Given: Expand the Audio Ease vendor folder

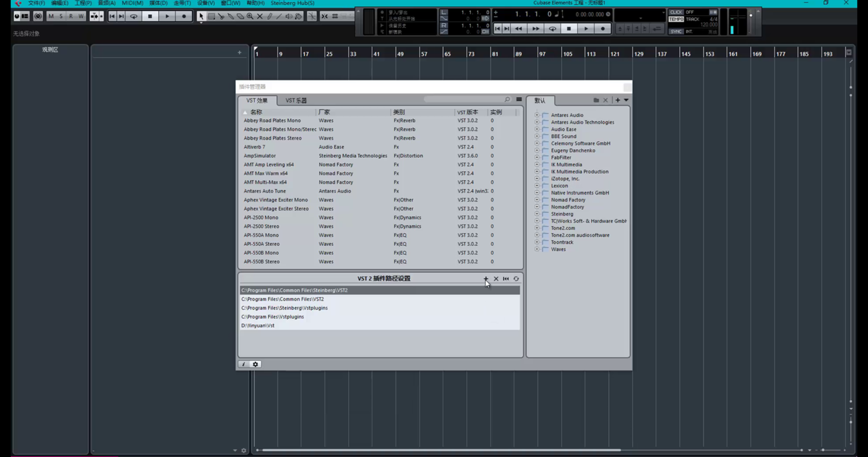Looking at the screenshot, I should coord(537,129).
